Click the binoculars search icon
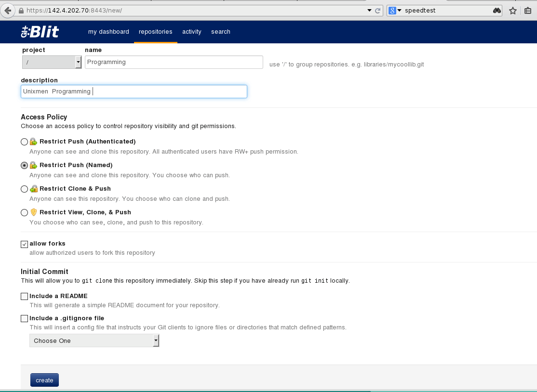 click(x=497, y=10)
